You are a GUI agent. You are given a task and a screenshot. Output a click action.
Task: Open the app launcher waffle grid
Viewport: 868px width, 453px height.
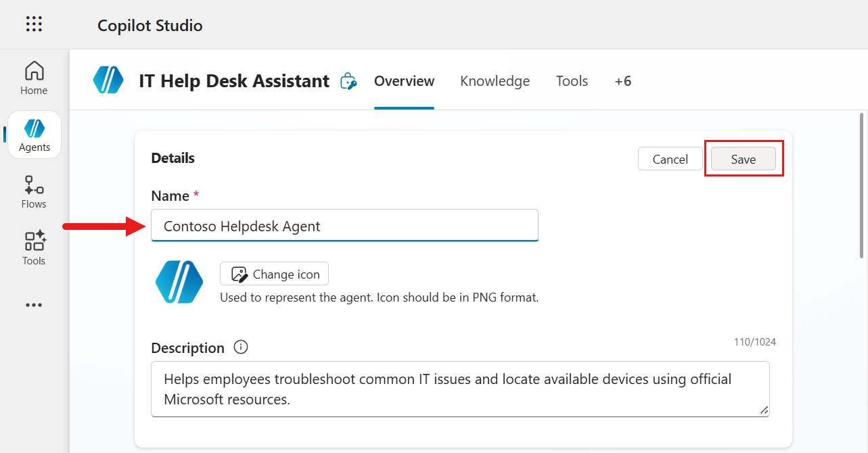click(34, 24)
